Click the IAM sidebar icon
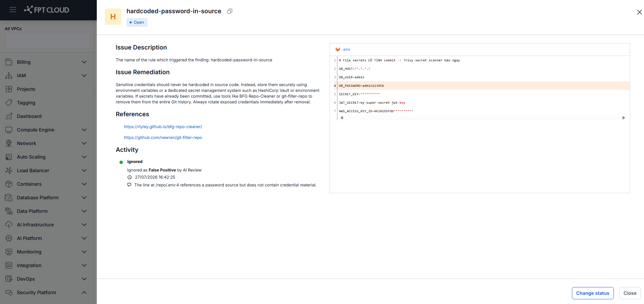Viewport: 644px width, 304px height. tap(9, 76)
